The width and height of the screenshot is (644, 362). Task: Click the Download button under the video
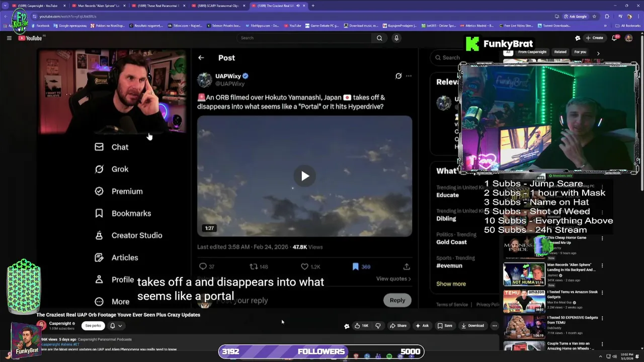click(x=472, y=326)
